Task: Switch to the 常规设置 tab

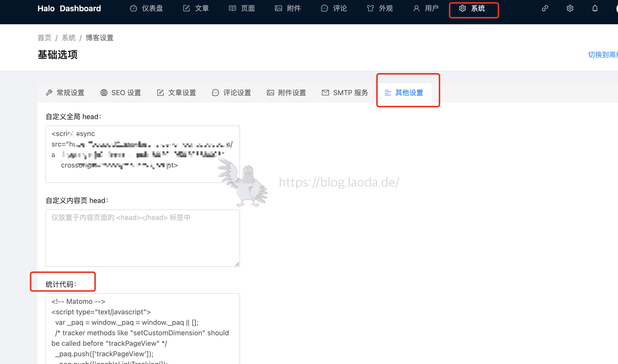Action: 65,93
